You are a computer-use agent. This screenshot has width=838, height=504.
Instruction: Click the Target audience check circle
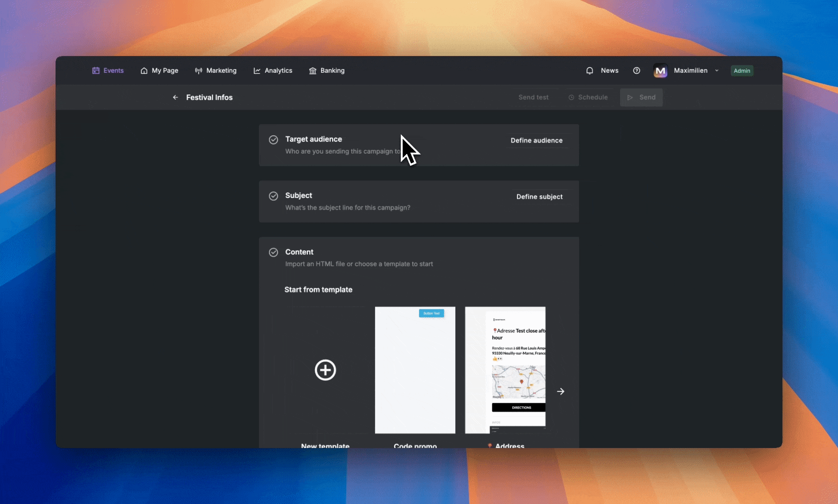pyautogui.click(x=273, y=140)
